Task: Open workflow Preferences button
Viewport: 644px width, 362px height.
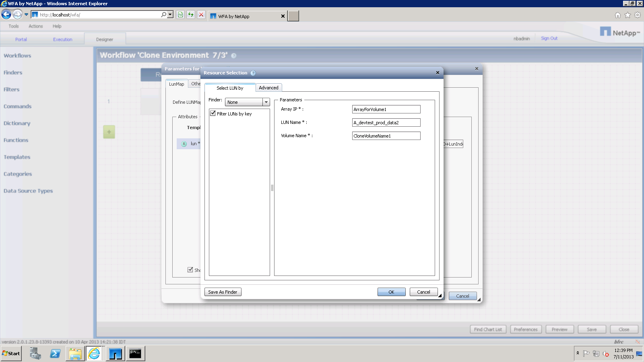Action: pyautogui.click(x=526, y=329)
